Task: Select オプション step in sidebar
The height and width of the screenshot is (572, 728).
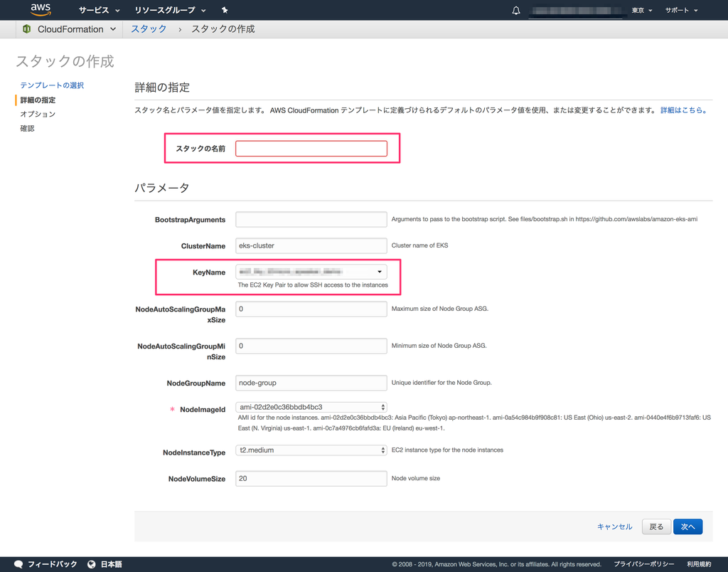Action: (38, 114)
